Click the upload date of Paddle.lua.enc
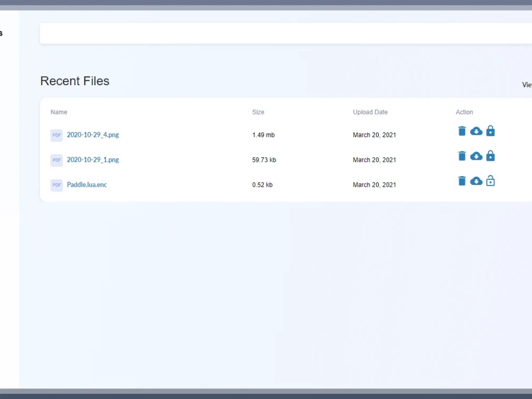The image size is (532, 399). click(374, 185)
